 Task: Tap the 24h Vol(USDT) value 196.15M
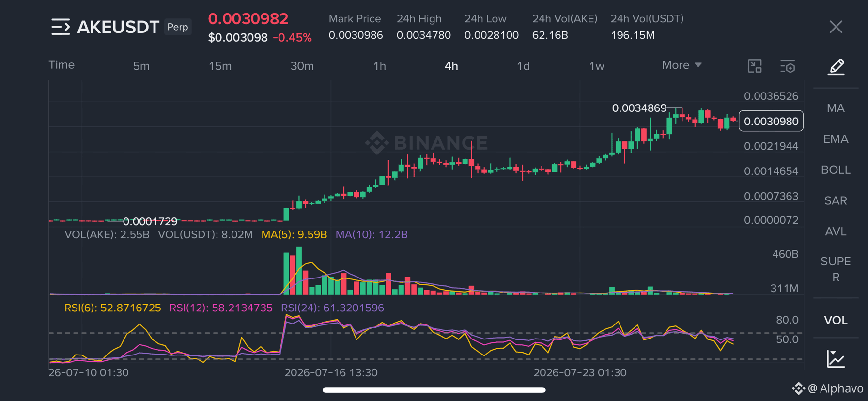[633, 35]
